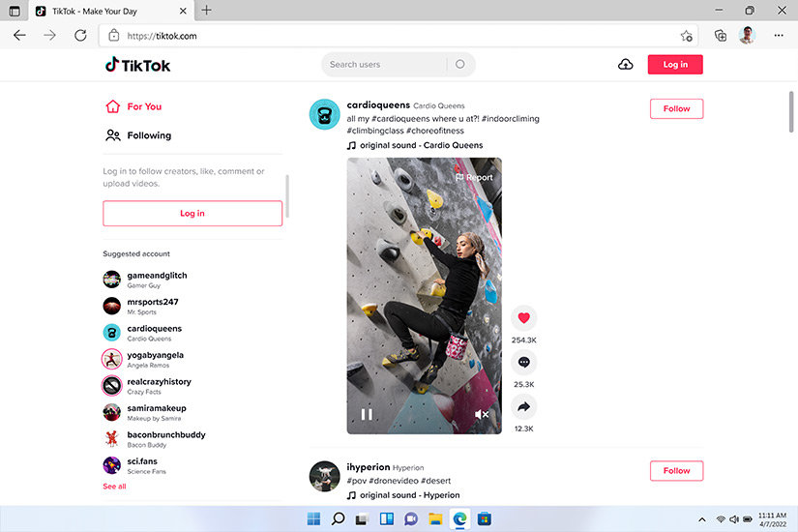Screen dimensions: 798x532
Task: Open browser Collections icon
Action: (720, 36)
